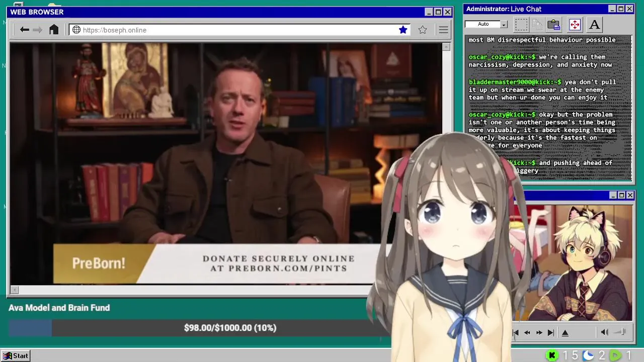Click the blue-white crescent tray icon

click(588, 355)
